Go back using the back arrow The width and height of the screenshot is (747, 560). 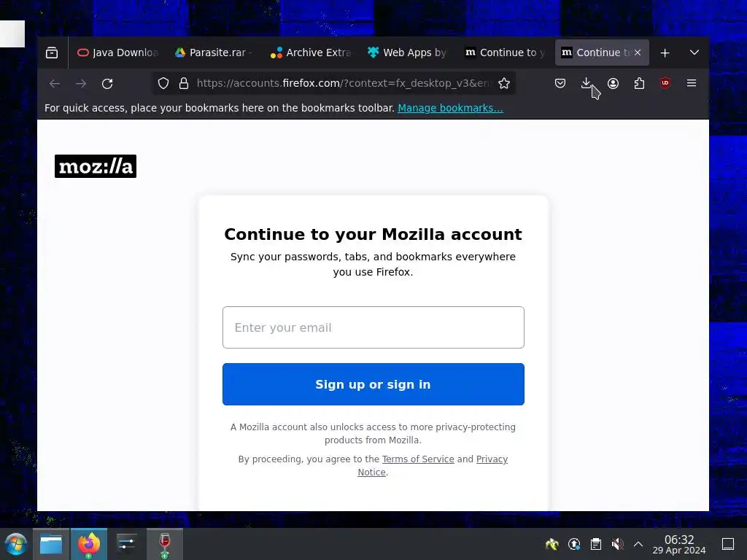54,83
